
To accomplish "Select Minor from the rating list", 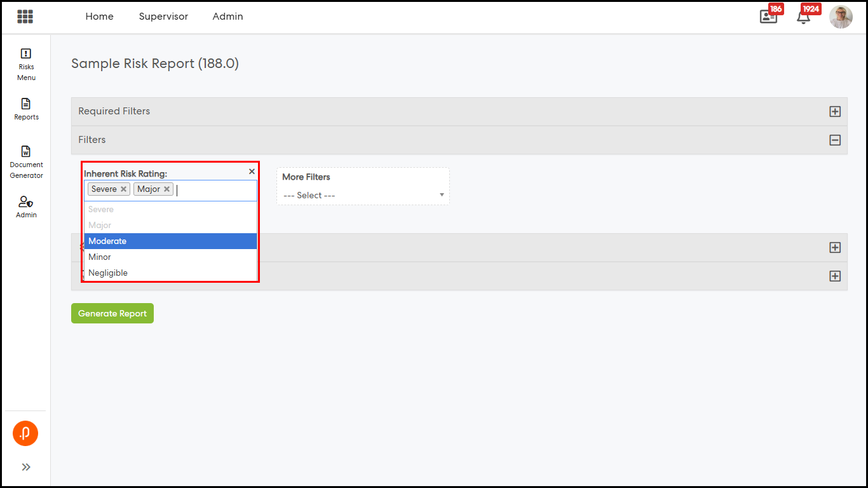I will [170, 257].
